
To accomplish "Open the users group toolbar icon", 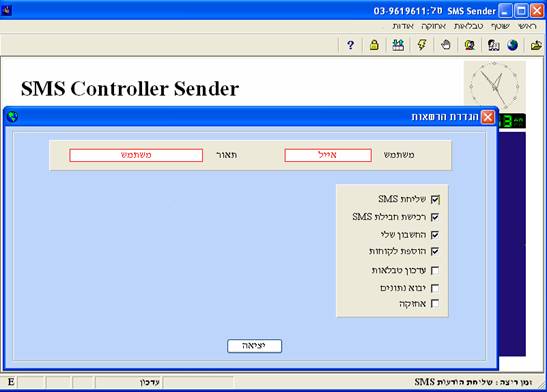I will [398, 45].
